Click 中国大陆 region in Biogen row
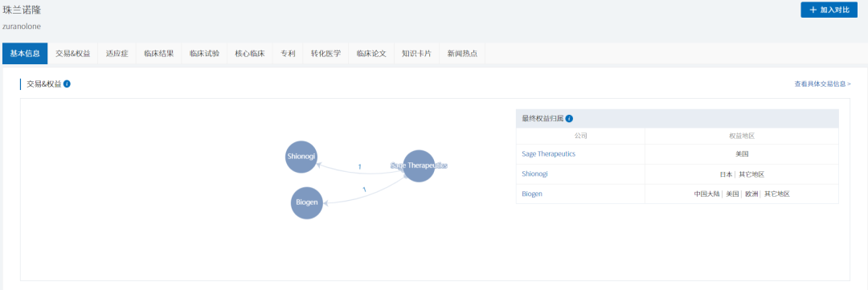The width and height of the screenshot is (868, 290). click(x=707, y=194)
